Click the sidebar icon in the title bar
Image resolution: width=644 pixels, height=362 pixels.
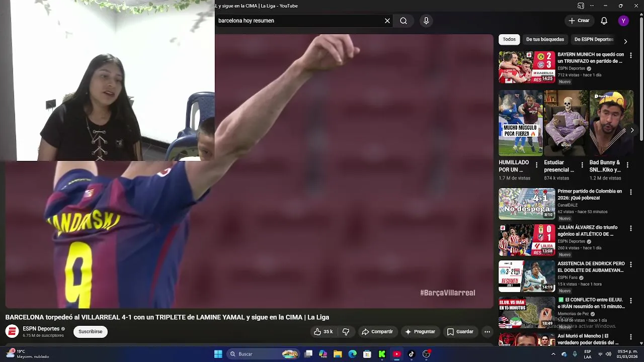click(x=581, y=6)
